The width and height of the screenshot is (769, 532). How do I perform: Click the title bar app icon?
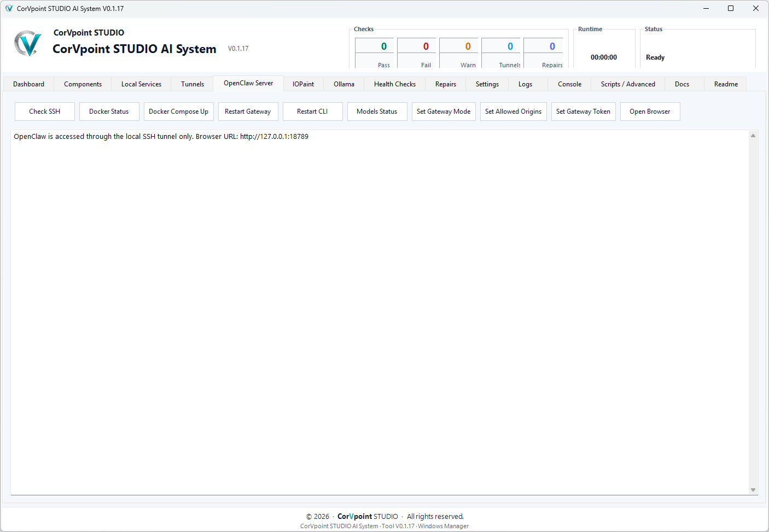click(x=9, y=8)
